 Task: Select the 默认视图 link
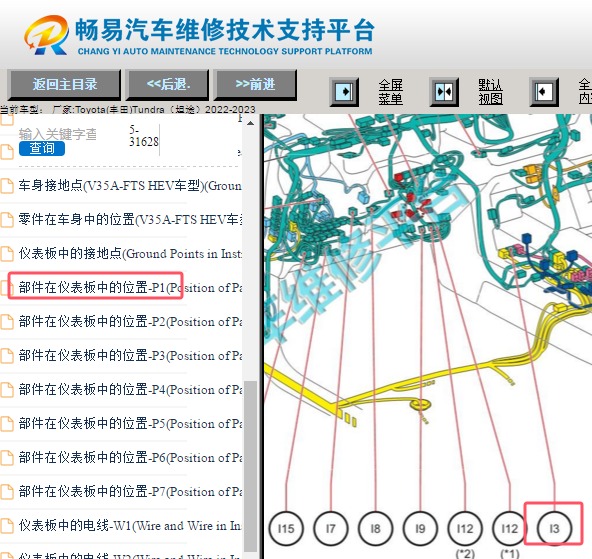tap(490, 92)
